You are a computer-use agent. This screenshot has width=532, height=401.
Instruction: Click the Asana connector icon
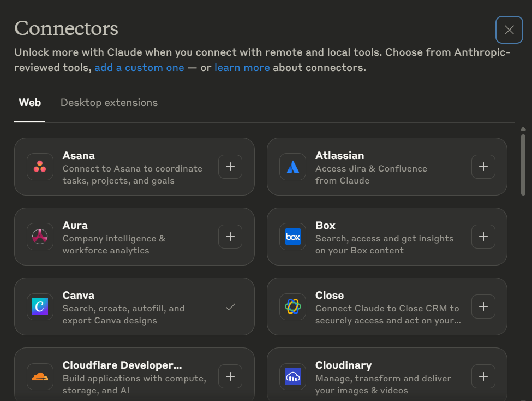39,167
